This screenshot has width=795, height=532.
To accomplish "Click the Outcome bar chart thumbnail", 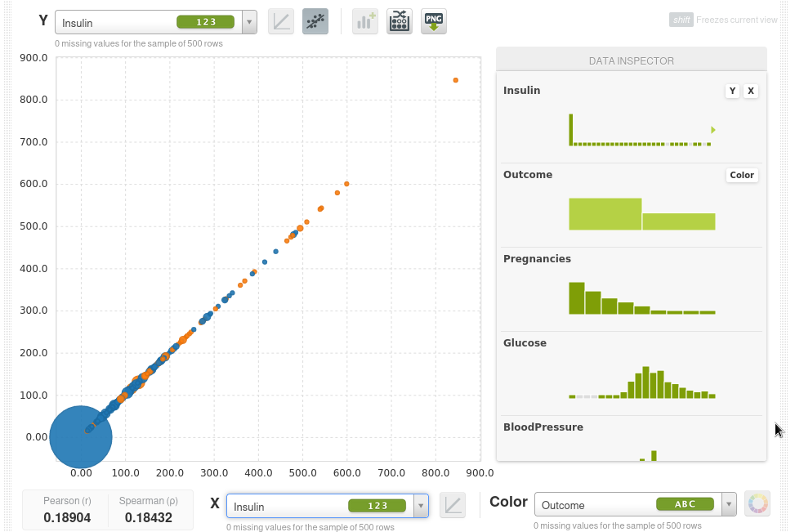I will [x=641, y=214].
